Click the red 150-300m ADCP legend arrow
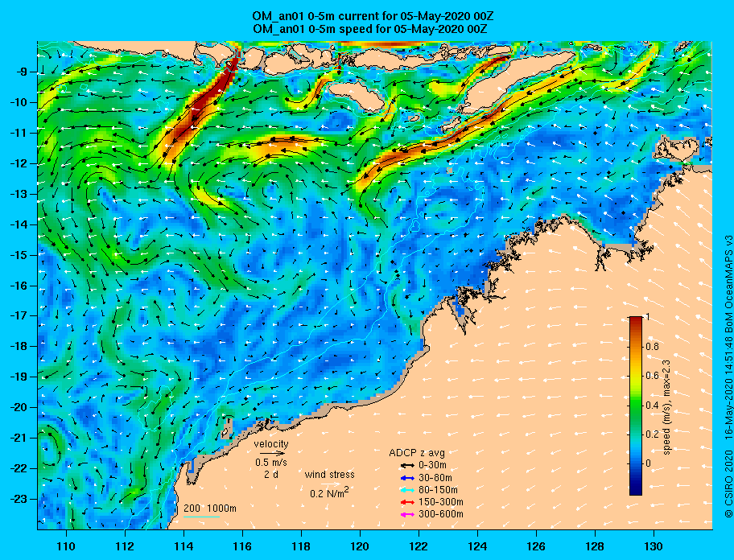The width and height of the screenshot is (734, 560). coord(407,502)
